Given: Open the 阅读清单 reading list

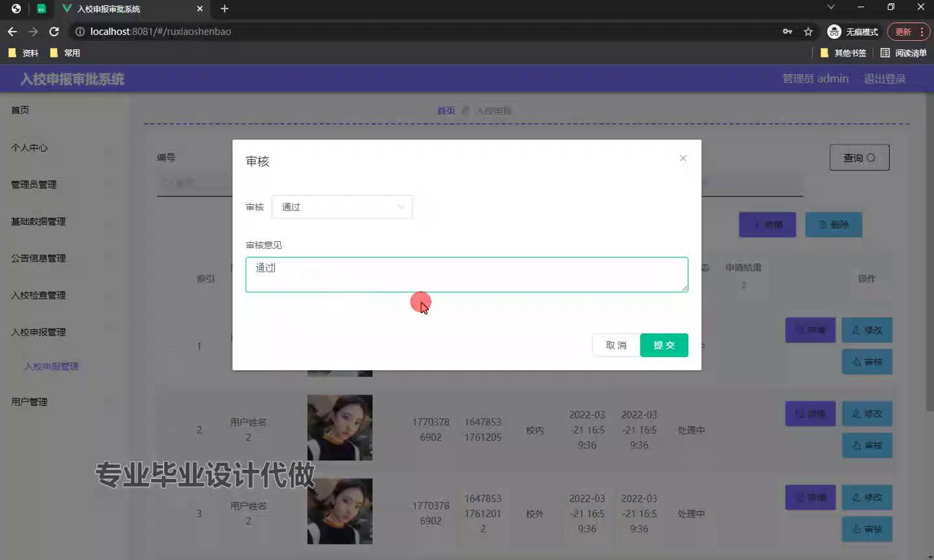Looking at the screenshot, I should click(904, 53).
